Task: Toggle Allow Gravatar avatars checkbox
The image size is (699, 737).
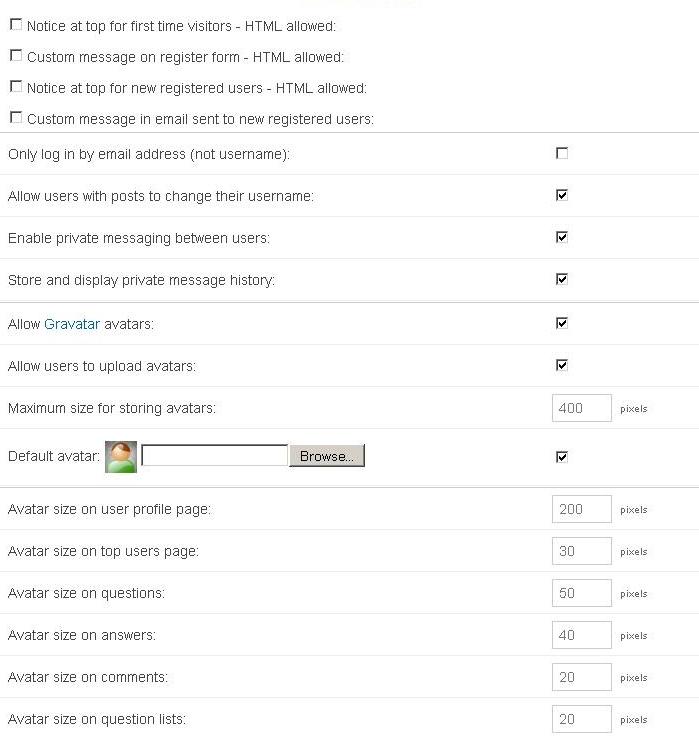Action: point(562,323)
